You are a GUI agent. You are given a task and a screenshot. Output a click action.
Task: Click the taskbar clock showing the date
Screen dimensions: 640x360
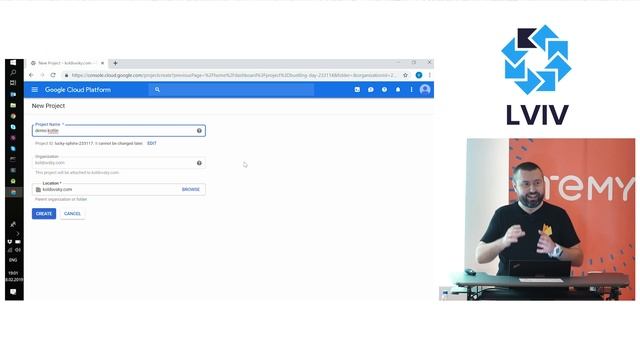click(13, 276)
